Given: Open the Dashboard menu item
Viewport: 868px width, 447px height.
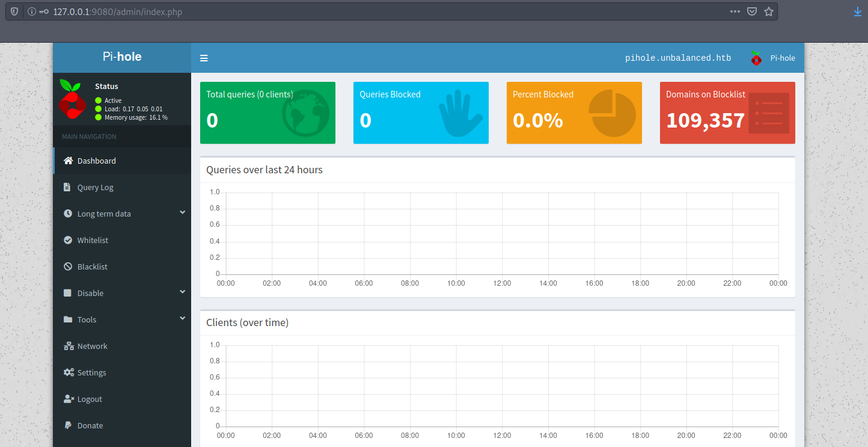Looking at the screenshot, I should (x=96, y=161).
